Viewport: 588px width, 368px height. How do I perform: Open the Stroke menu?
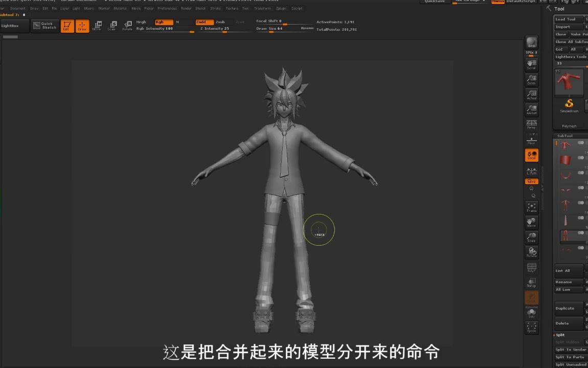click(x=216, y=8)
